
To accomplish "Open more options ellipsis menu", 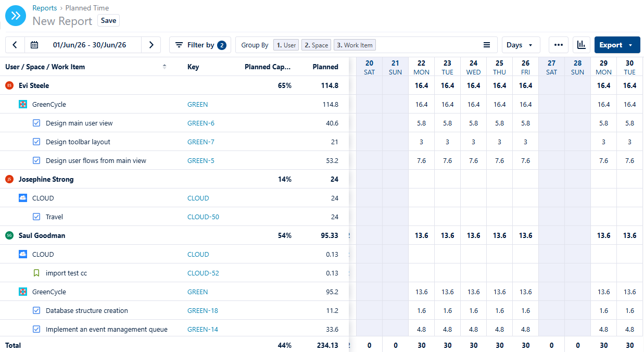I will click(558, 45).
